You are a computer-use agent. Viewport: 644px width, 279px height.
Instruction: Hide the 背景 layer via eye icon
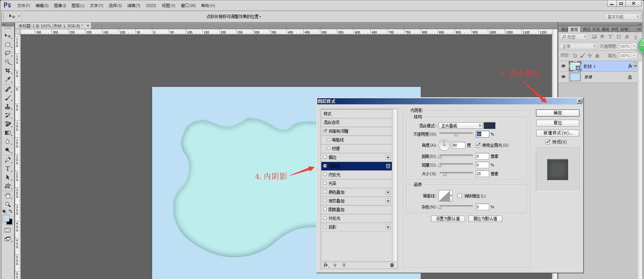563,77
